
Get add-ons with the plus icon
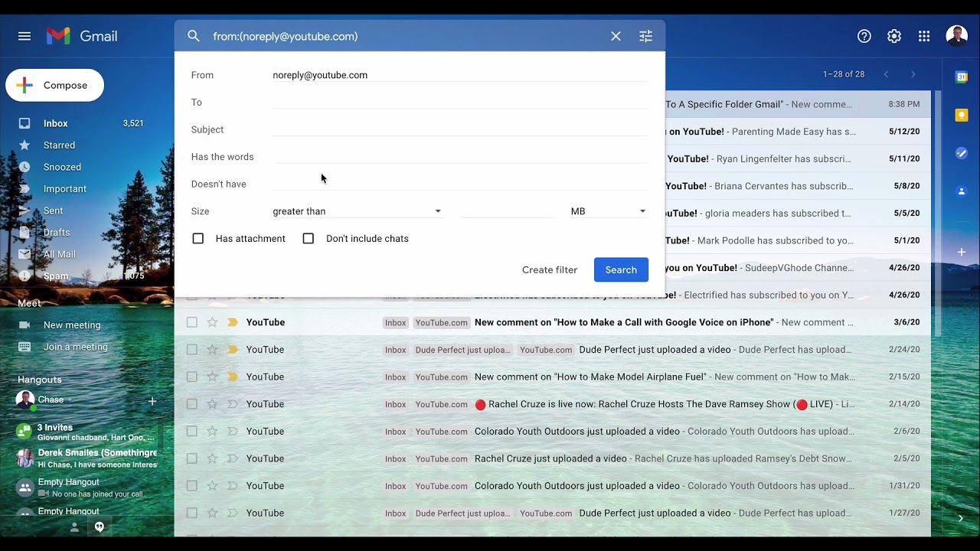[962, 252]
